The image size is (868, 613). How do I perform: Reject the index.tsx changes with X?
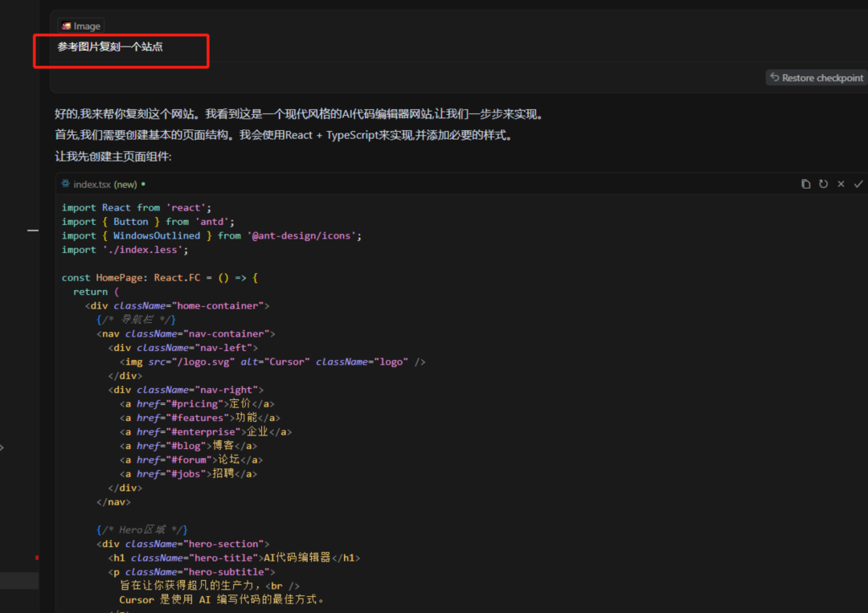(x=841, y=184)
